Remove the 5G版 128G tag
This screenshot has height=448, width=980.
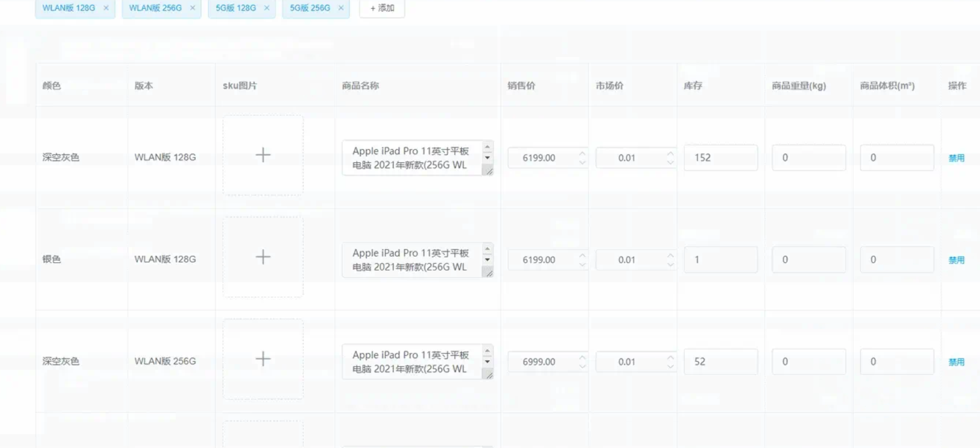click(267, 8)
